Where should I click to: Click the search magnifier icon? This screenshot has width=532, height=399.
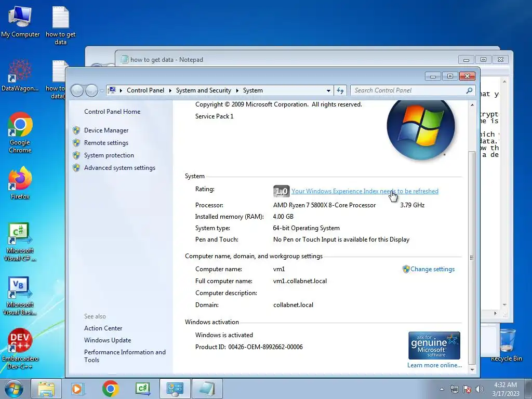(469, 90)
